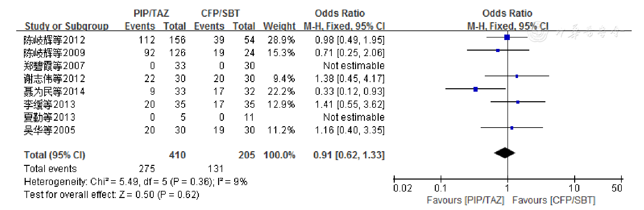644x210 pixels.
Task: Click the "Test for overall effect" line
Action: pyautogui.click(x=111, y=195)
